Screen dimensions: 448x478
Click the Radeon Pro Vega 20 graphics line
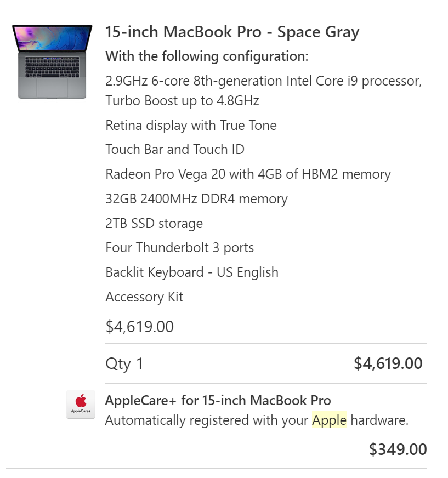coord(248,174)
